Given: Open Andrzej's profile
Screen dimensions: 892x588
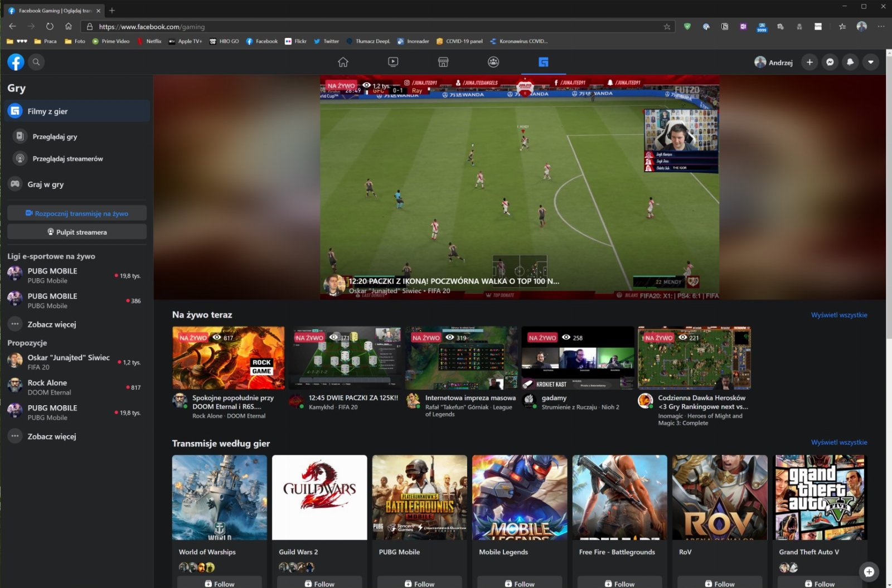Looking at the screenshot, I should pos(773,62).
